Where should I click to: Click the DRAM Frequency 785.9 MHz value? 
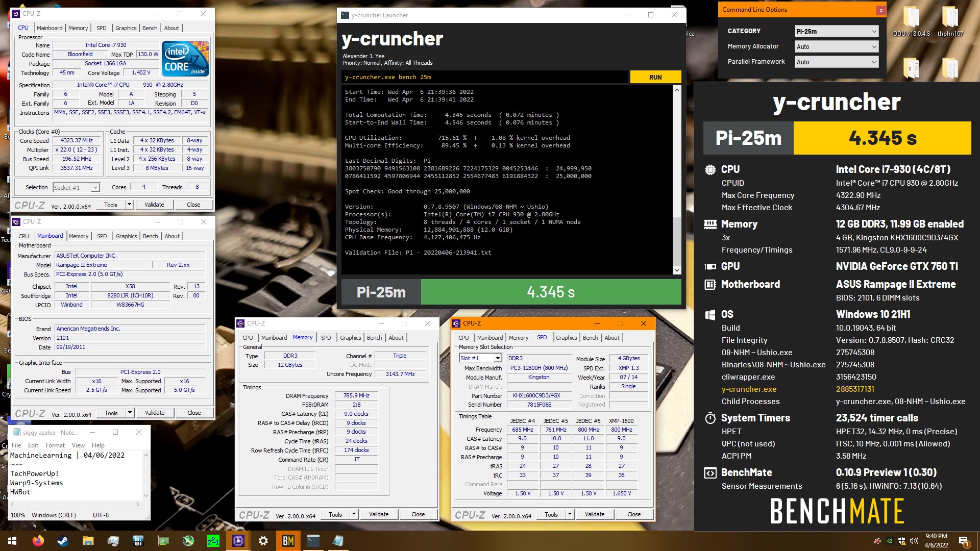pos(356,395)
